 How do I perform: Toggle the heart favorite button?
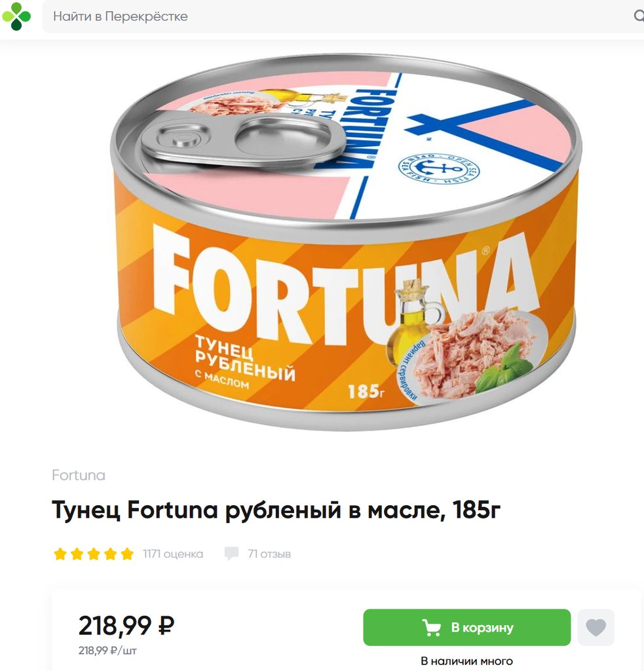(596, 627)
